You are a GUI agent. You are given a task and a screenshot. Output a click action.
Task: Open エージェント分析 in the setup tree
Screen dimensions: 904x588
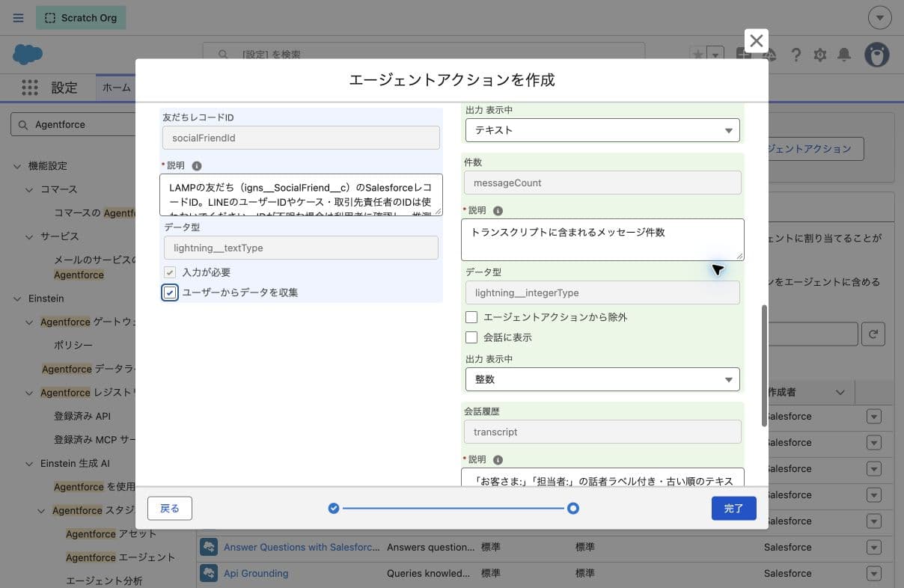coord(104,581)
